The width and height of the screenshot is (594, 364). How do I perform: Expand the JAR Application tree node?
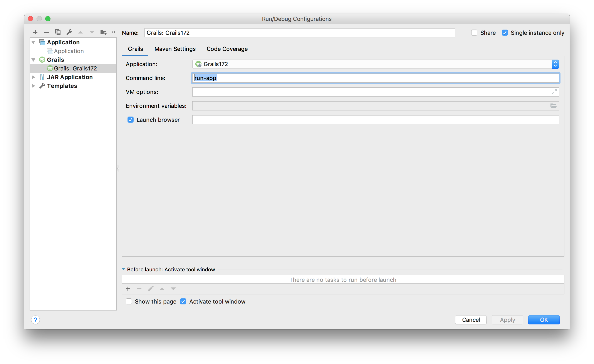34,77
